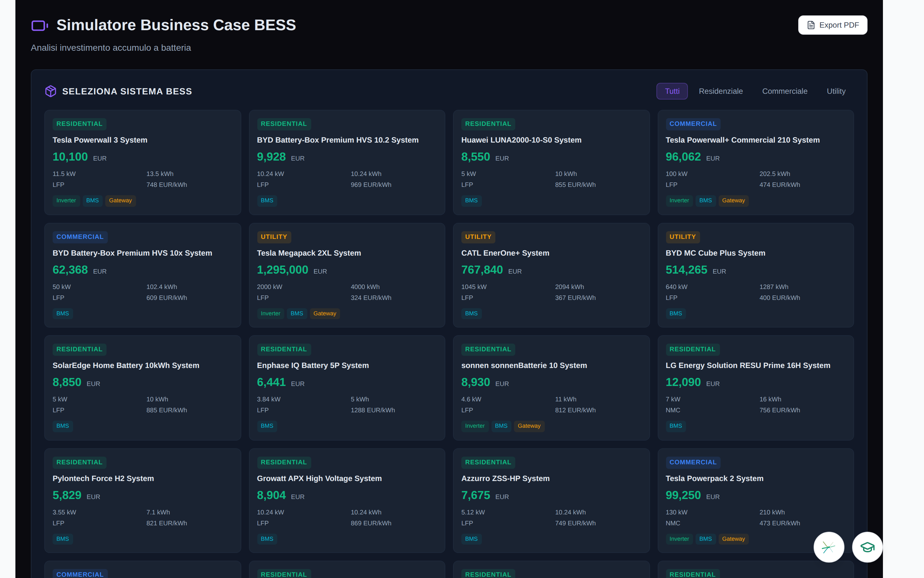924x578 pixels.
Task: Click NMC chemistry on LG RESU Prime card
Action: coord(673,410)
